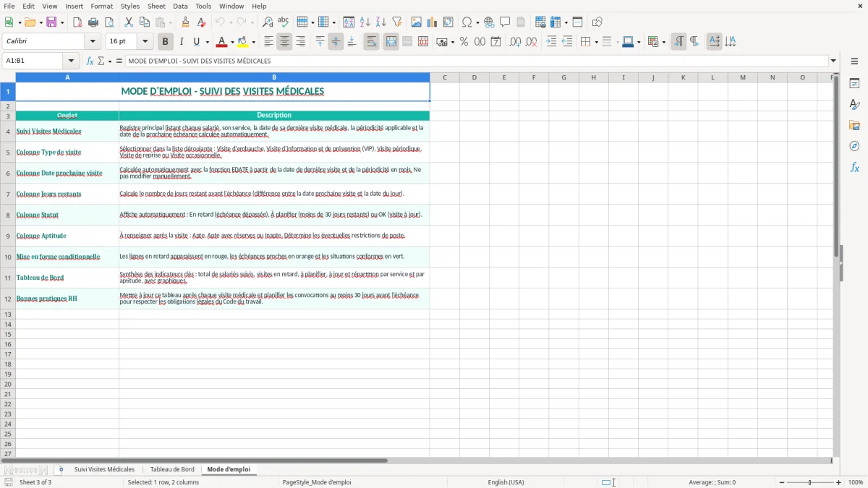Image resolution: width=868 pixels, height=488 pixels.
Task: Expand the formula bar
Action: coord(833,61)
